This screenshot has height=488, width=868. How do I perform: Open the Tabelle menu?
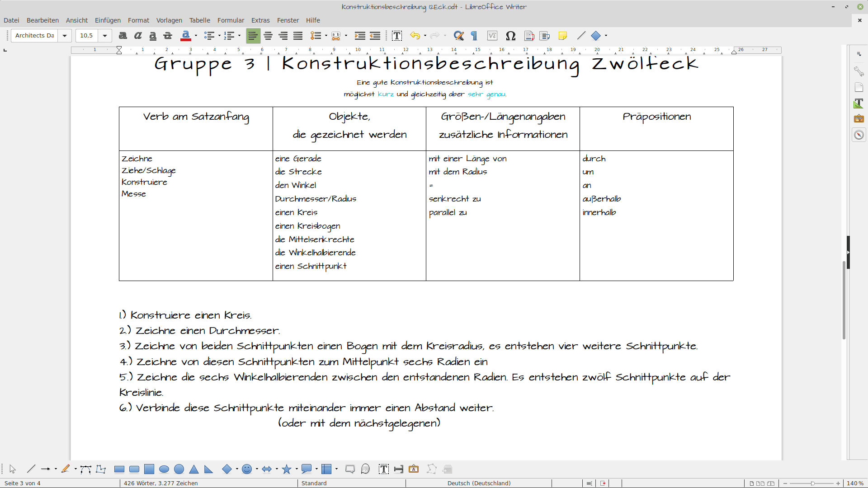(200, 20)
